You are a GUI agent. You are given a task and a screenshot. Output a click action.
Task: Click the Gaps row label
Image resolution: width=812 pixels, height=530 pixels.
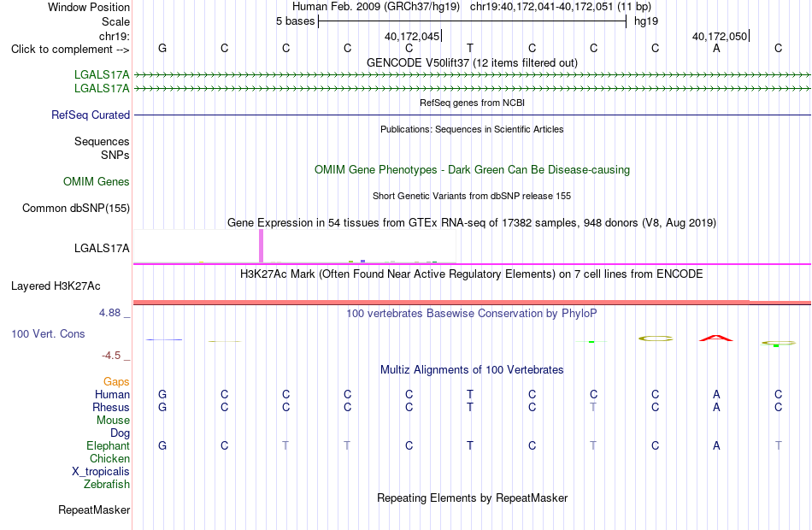tap(116, 382)
